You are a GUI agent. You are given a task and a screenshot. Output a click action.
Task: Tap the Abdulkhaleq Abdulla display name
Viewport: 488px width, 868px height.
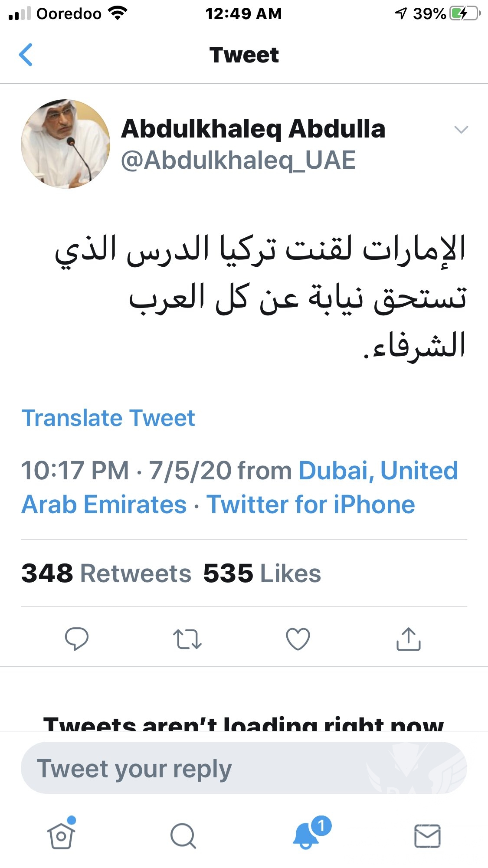click(x=253, y=129)
